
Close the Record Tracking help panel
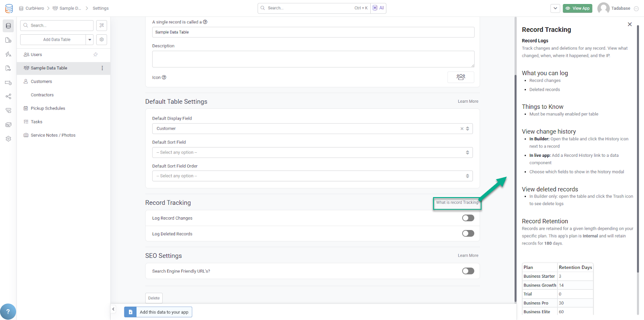[x=630, y=25]
